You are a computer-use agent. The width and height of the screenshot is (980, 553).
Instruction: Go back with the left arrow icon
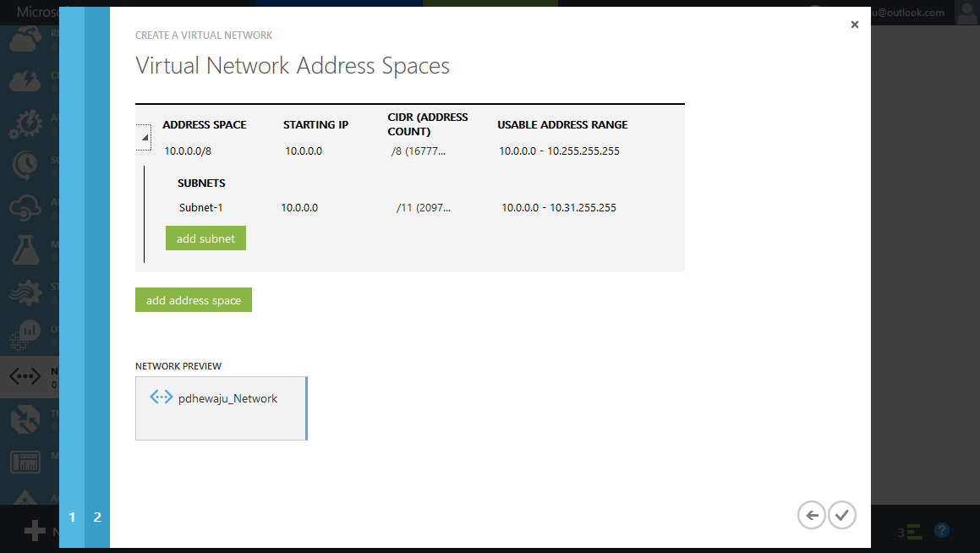pyautogui.click(x=811, y=516)
